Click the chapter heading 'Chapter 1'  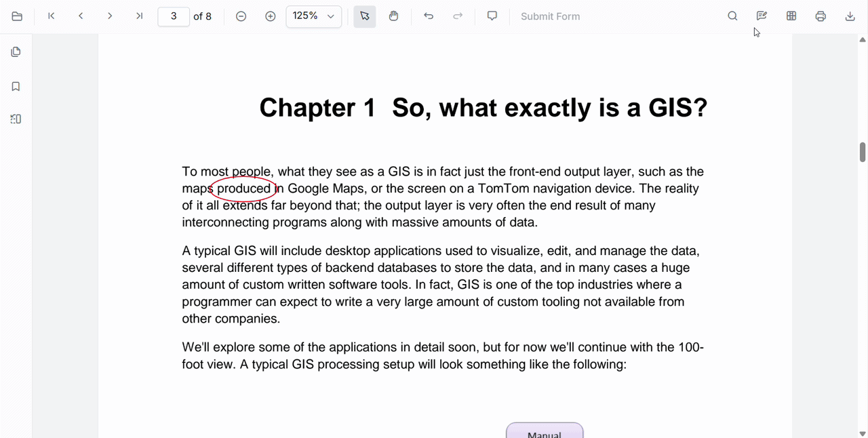[317, 108]
